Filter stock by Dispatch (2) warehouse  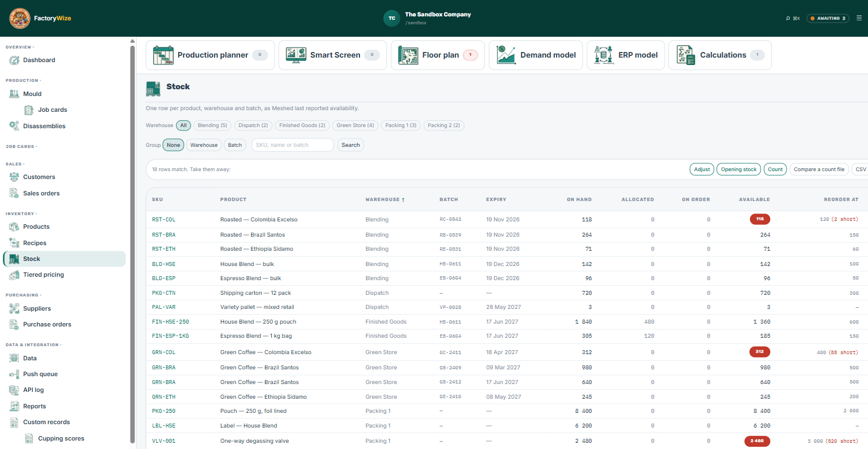[x=253, y=125]
